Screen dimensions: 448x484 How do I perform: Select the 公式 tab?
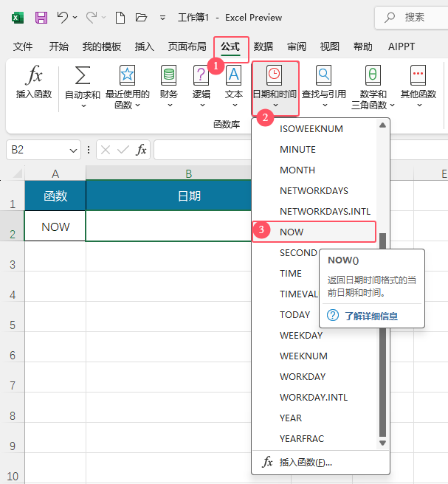click(x=230, y=47)
